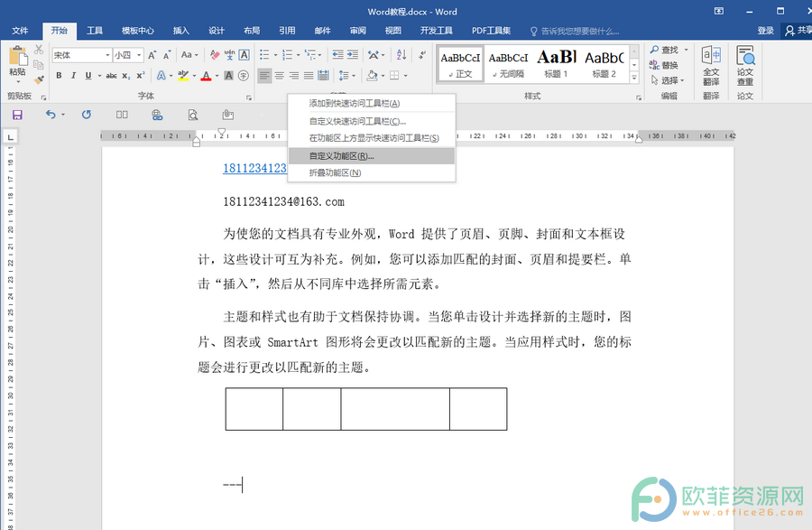812x530 pixels.
Task: Click the show paragraph marks icon
Action: click(422, 54)
